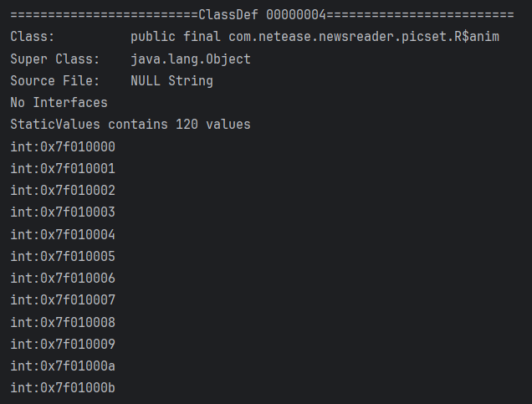The height and width of the screenshot is (404, 532).
Task: Click the int:0x7f01000b value line
Action: click(x=63, y=387)
